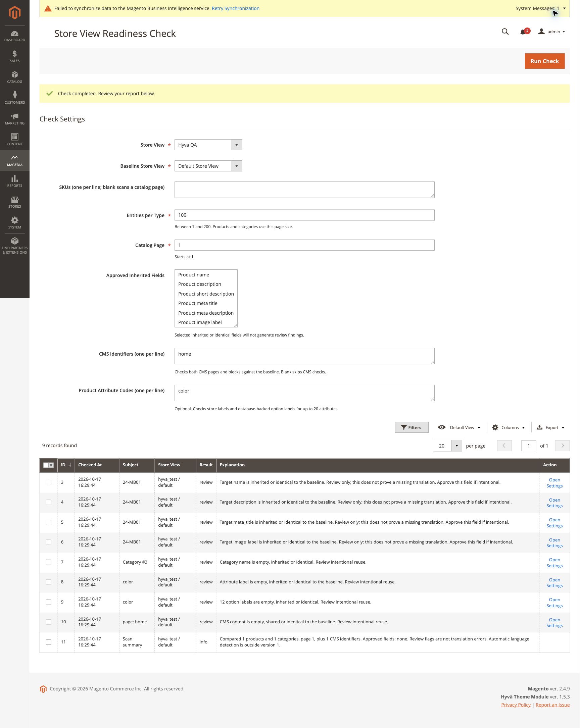Click the Run Check button
Image resolution: width=580 pixels, height=728 pixels.
[544, 61]
